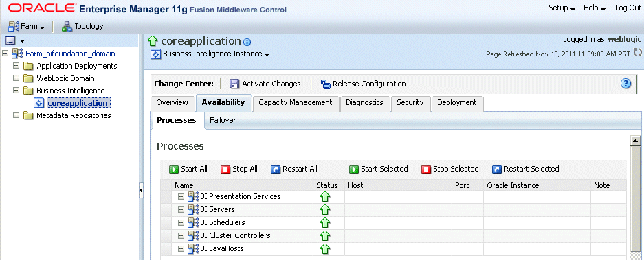
Task: Click the BI Schedulers up status arrow
Action: pyautogui.click(x=325, y=223)
